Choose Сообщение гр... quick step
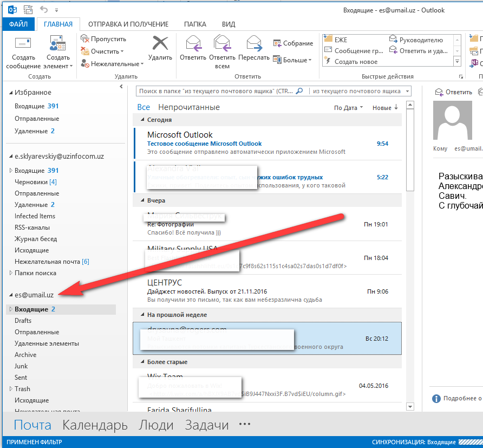This screenshot has height=448, width=483. click(x=354, y=50)
